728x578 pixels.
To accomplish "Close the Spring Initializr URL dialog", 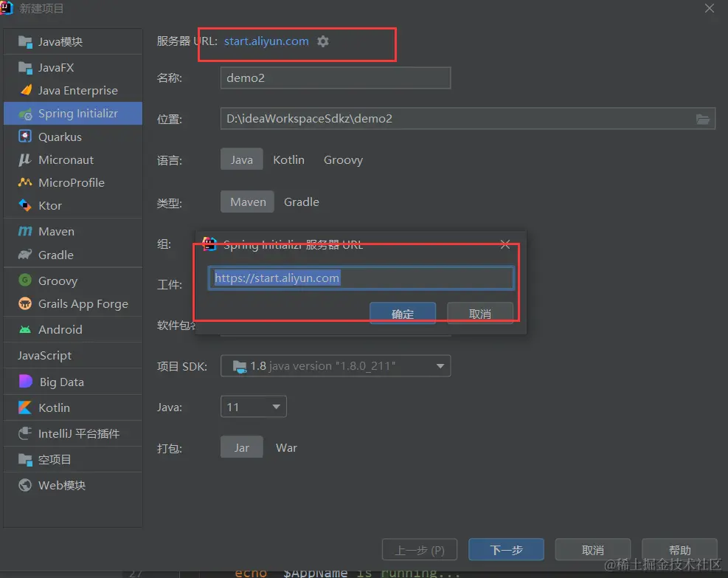I will tap(505, 244).
